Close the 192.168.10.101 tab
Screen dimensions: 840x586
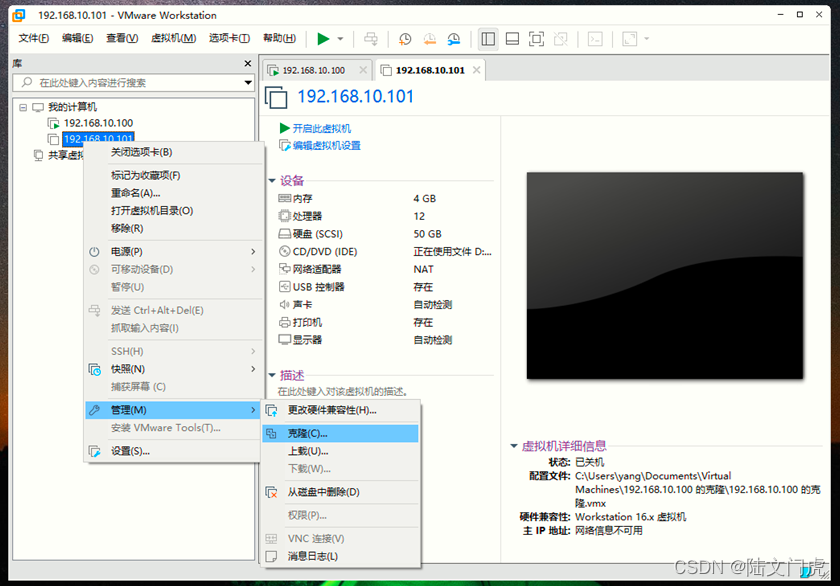(476, 70)
